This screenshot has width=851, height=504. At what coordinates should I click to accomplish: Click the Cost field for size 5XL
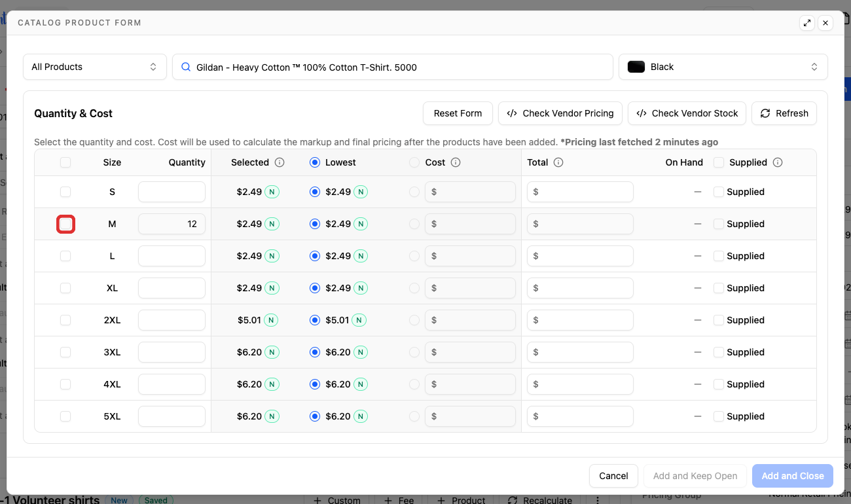(x=470, y=416)
